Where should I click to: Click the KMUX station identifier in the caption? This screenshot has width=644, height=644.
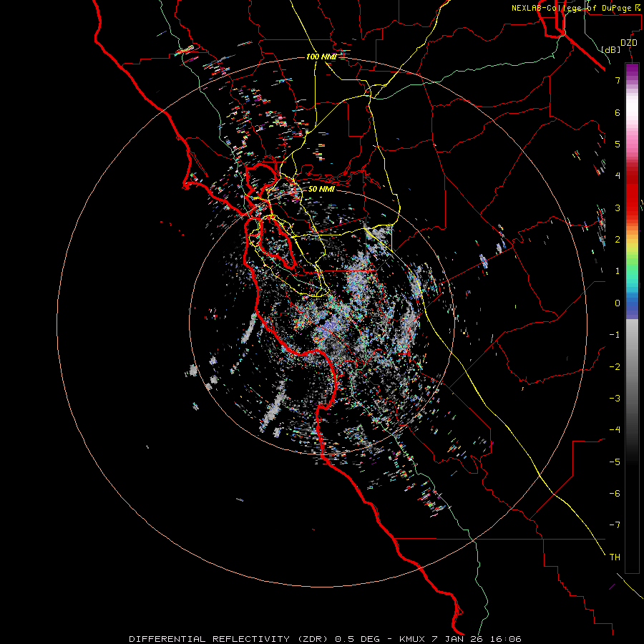click(413, 639)
